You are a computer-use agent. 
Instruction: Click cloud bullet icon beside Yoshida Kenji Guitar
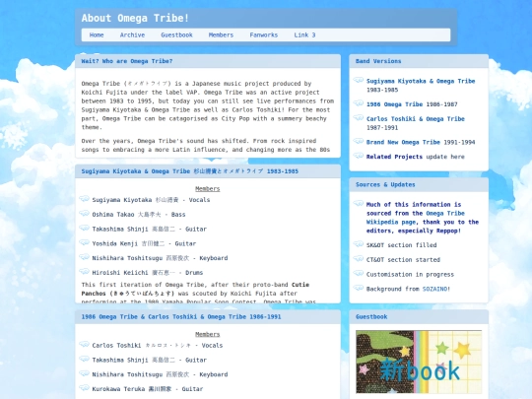coord(84,242)
